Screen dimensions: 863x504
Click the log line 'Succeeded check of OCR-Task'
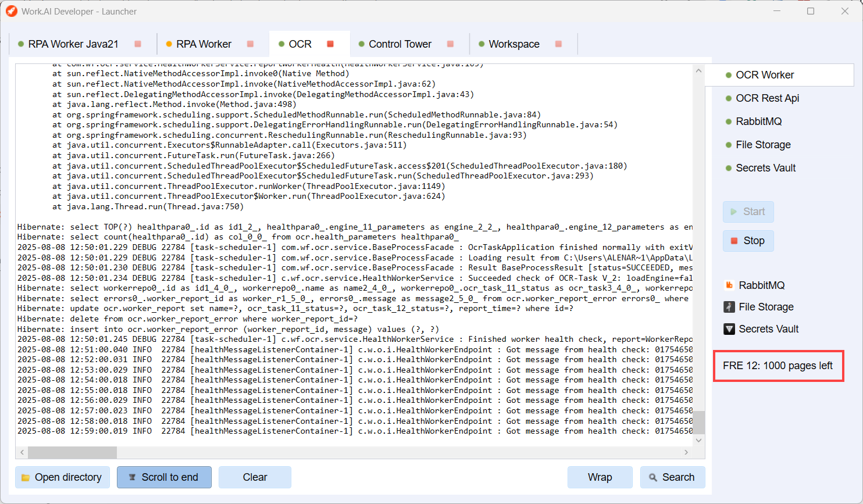coord(355,278)
